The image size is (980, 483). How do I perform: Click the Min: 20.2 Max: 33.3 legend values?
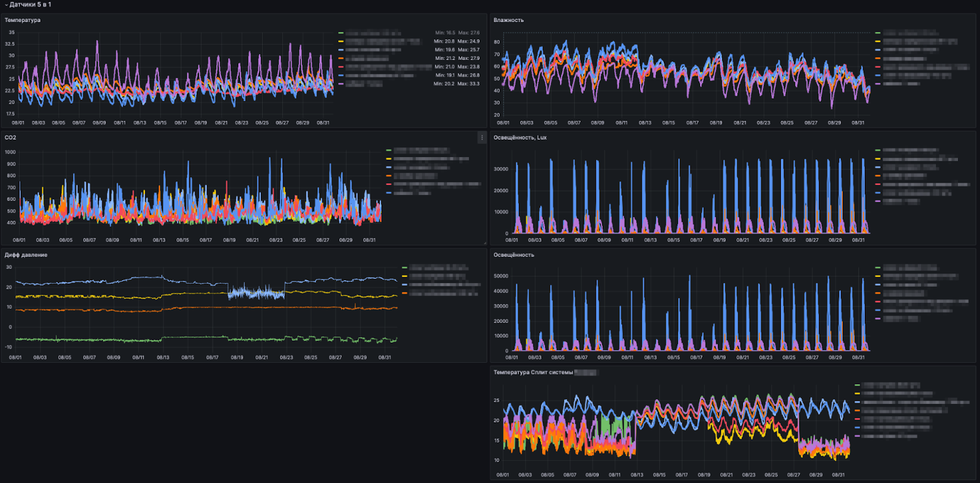click(x=456, y=84)
